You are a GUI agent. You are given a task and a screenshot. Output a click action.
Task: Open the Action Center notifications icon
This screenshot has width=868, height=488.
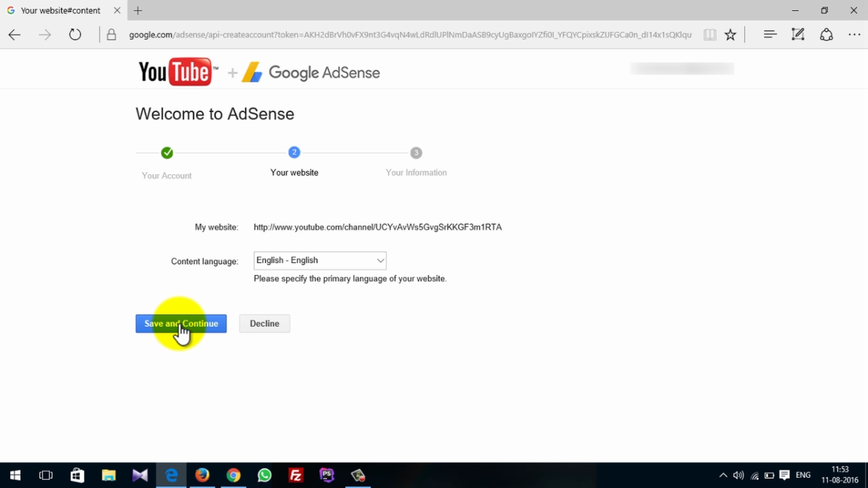tap(785, 475)
